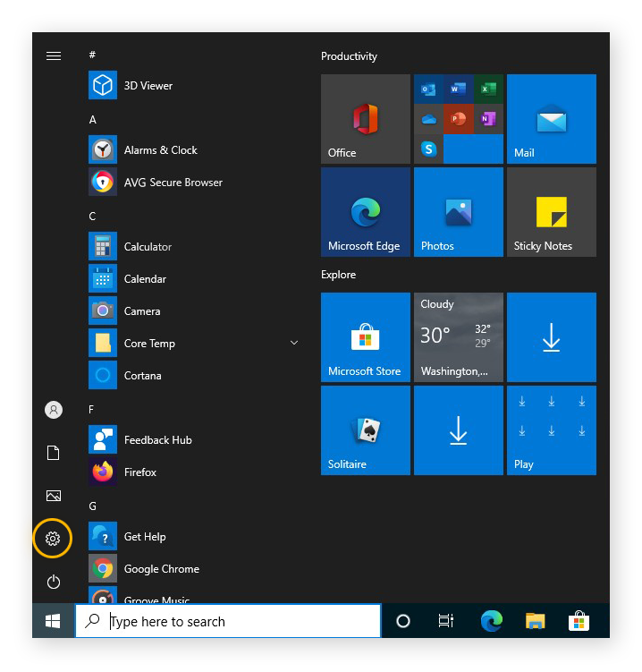
Task: Open File Explorer from the taskbar
Action: (535, 621)
